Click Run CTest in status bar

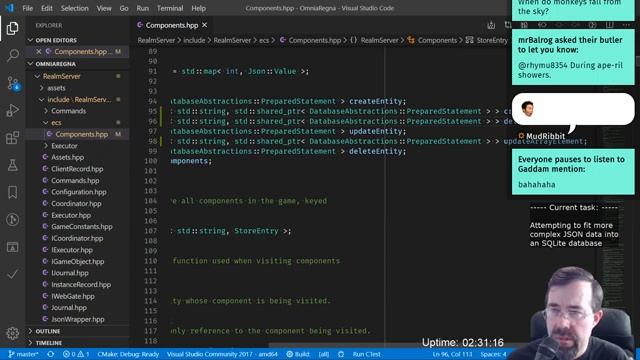click(x=367, y=354)
